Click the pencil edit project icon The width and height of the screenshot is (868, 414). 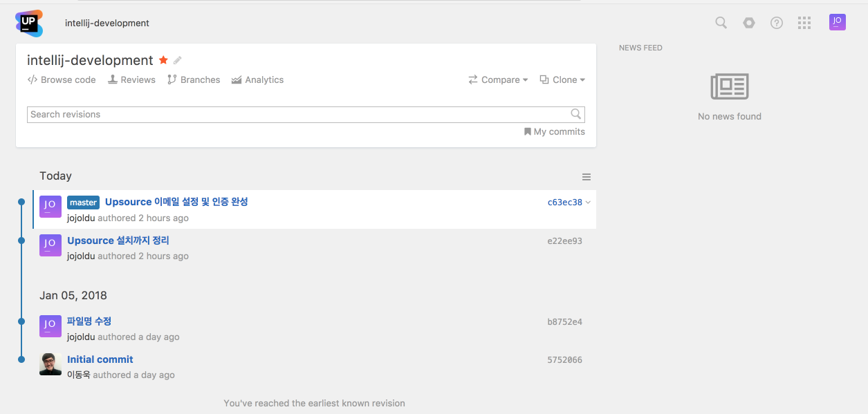click(178, 60)
